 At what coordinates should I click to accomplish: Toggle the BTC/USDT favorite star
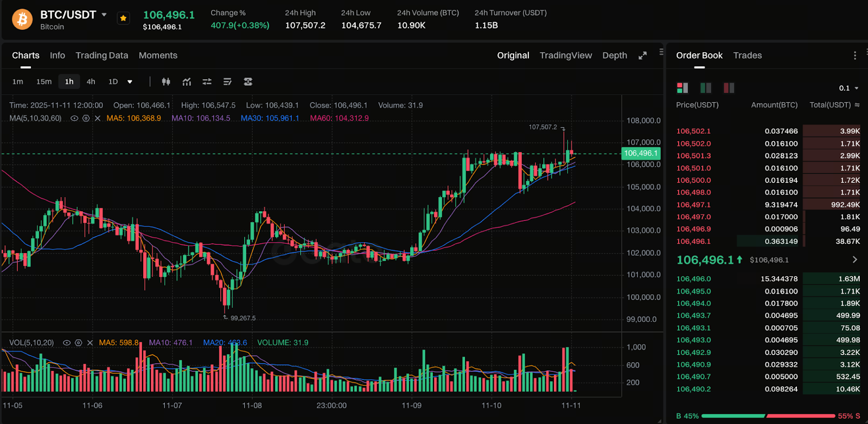(124, 18)
